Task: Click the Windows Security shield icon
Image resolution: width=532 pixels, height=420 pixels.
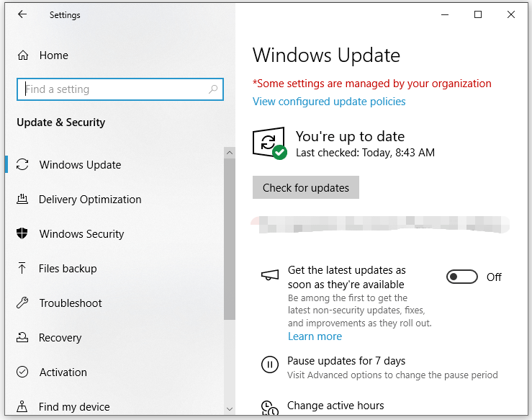Action: tap(22, 233)
